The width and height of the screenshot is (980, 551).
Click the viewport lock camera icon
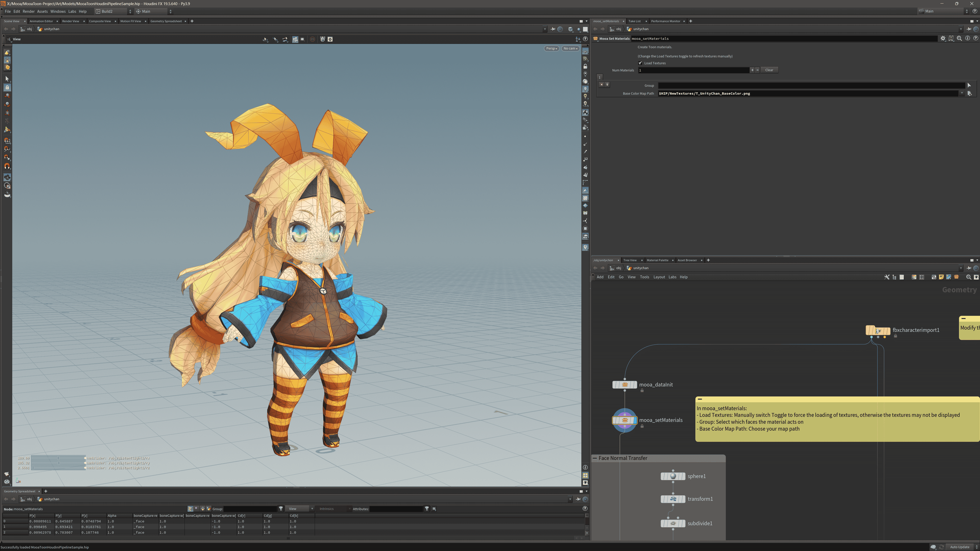click(585, 67)
